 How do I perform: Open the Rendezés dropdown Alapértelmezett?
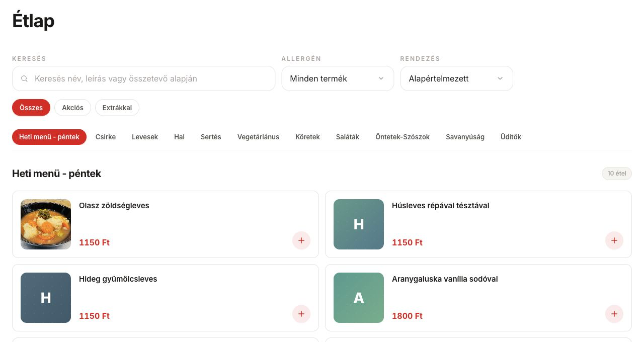456,78
